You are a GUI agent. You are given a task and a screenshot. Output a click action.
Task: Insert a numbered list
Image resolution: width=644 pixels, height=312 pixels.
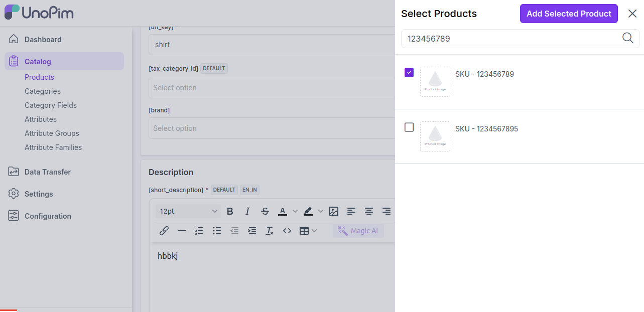[x=199, y=231]
